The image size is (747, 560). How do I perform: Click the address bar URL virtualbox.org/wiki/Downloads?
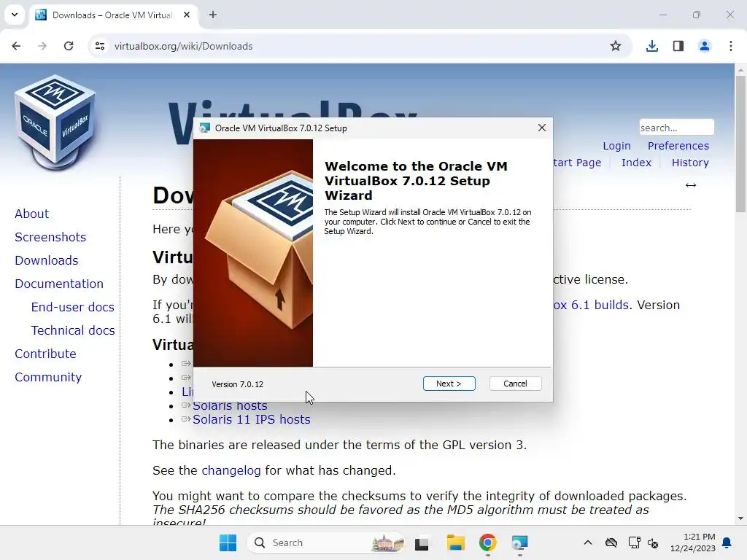click(183, 46)
